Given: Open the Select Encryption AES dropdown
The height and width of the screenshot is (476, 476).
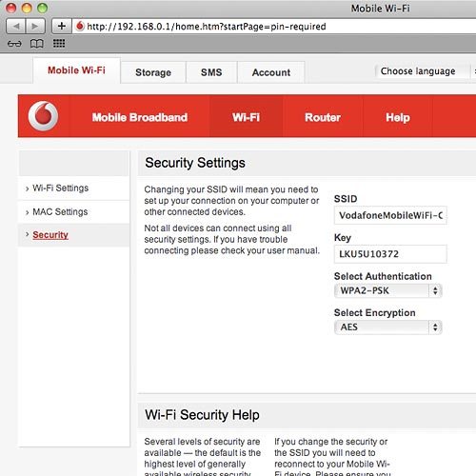Looking at the screenshot, I should 388,327.
